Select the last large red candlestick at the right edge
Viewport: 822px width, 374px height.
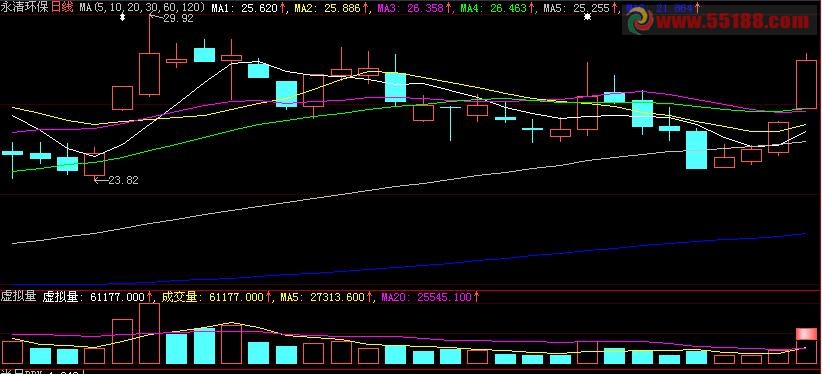tap(806, 84)
